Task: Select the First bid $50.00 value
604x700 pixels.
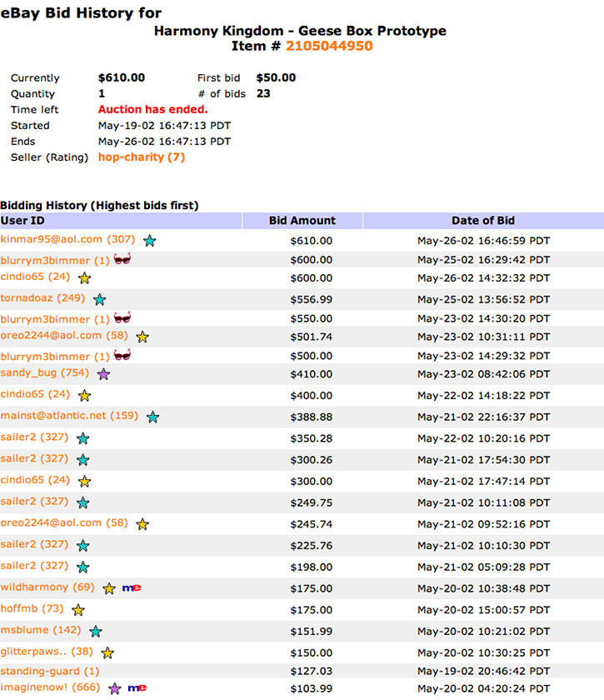Action: (276, 77)
